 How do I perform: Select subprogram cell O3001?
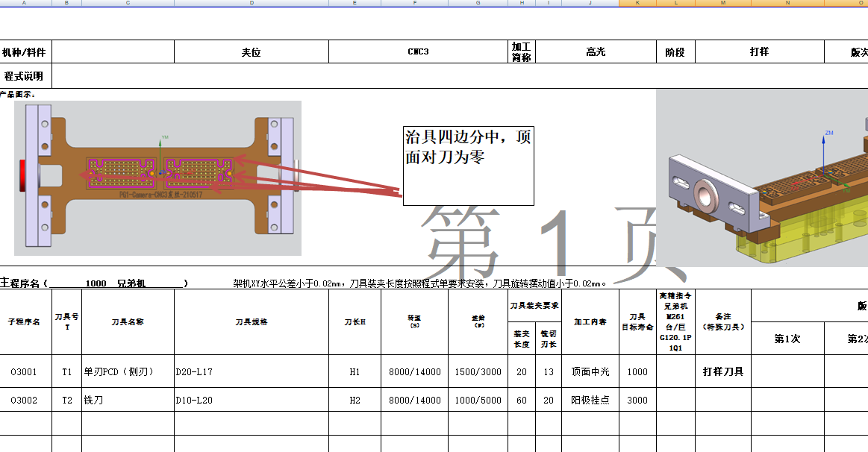(25, 371)
